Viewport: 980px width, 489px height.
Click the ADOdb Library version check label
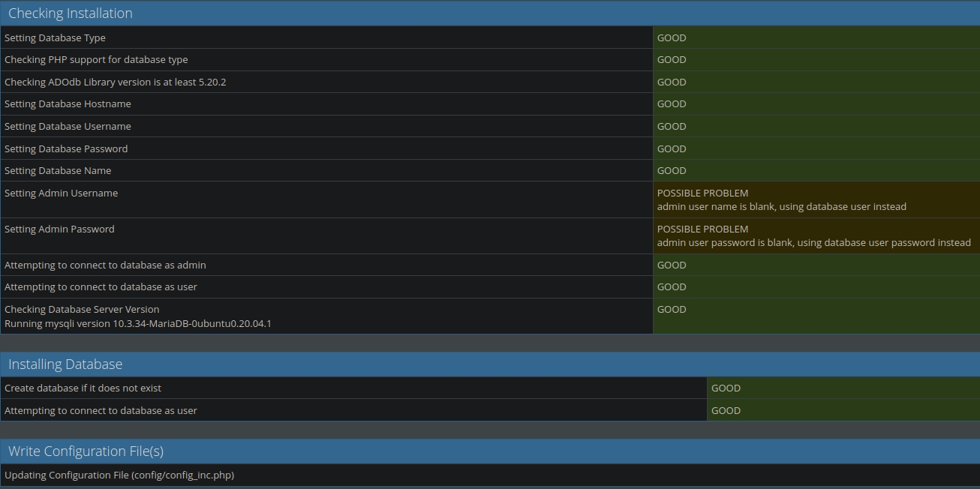(x=115, y=82)
